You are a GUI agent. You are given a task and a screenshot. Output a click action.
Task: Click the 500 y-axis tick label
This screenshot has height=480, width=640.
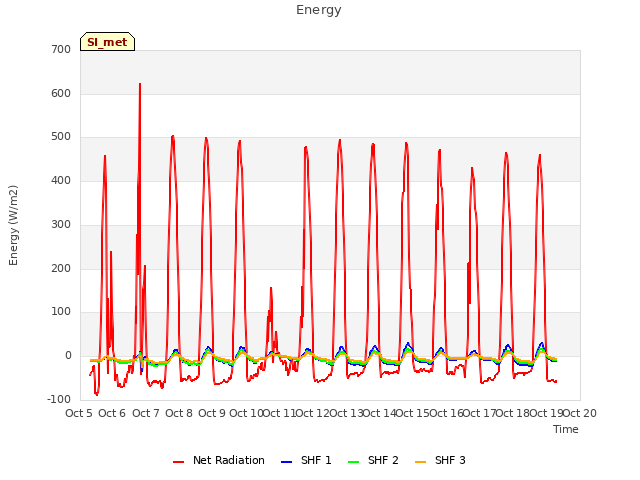pyautogui.click(x=61, y=137)
